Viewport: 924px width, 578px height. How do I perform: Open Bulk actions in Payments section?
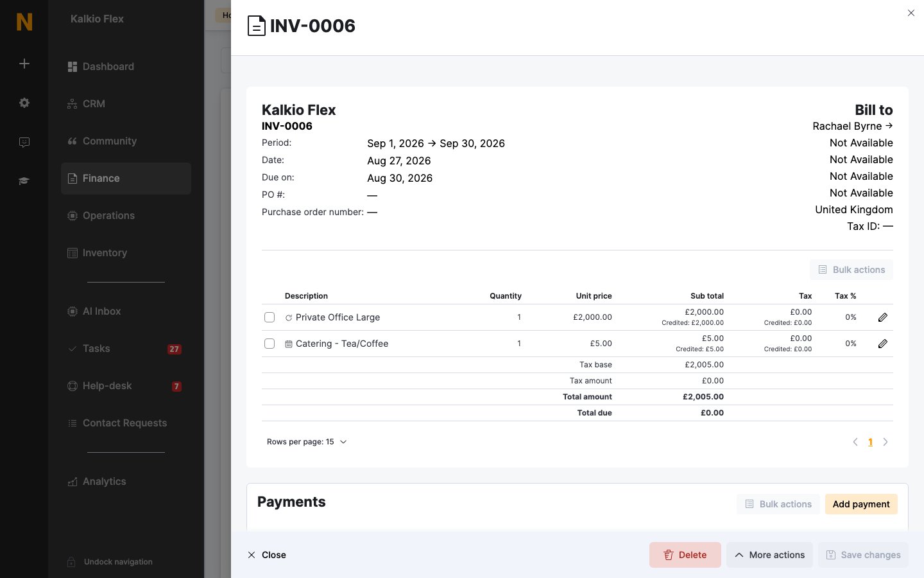click(778, 504)
